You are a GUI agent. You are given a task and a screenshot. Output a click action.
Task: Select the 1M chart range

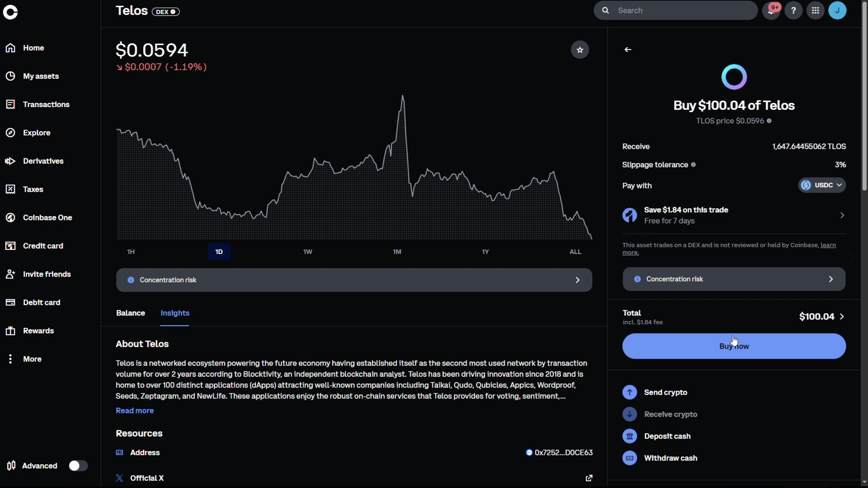point(397,252)
